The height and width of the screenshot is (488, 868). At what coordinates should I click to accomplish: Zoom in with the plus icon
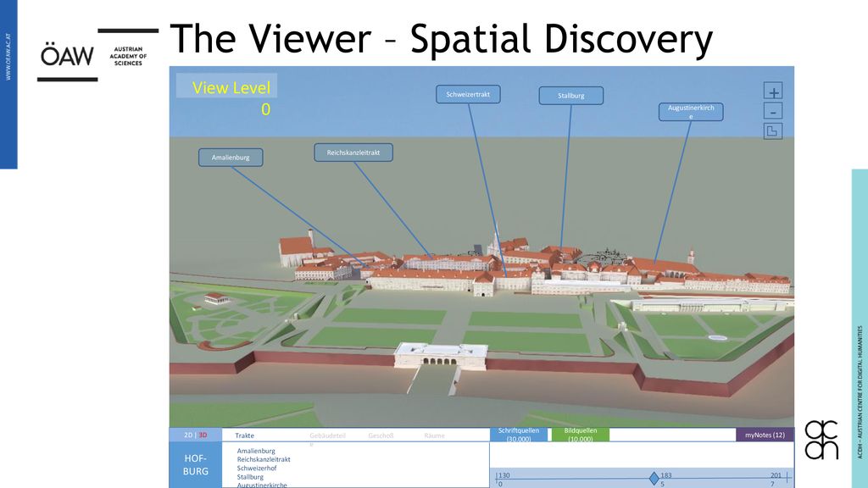(773, 91)
